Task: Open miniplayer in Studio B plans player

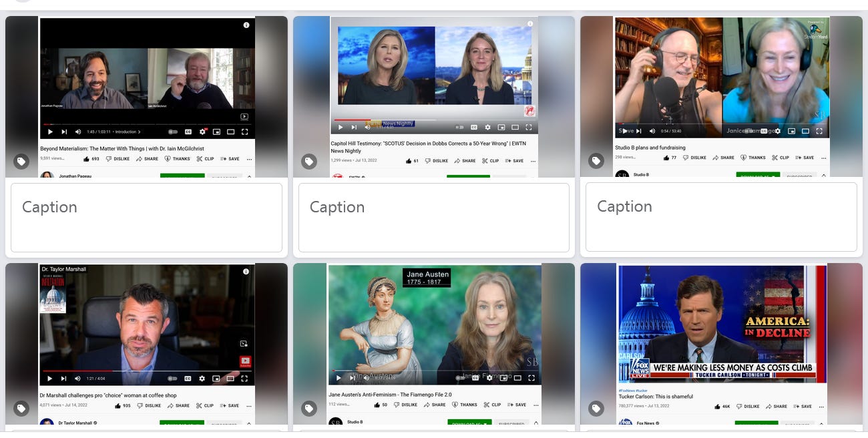Action: pyautogui.click(x=791, y=131)
